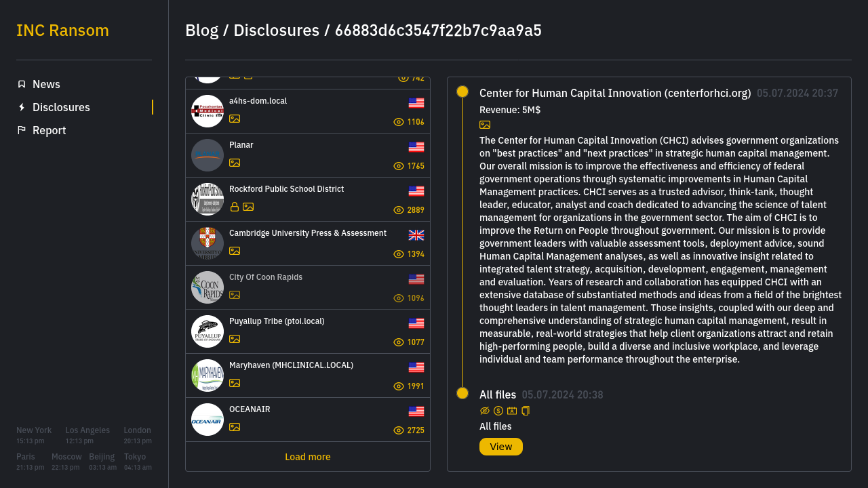
Task: Open the image icon on OCEANAIR entry
Action: [234, 427]
